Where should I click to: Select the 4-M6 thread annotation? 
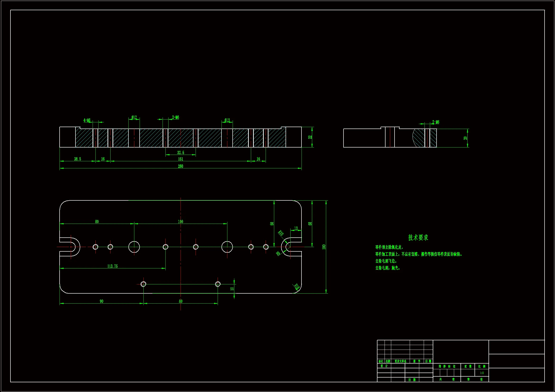[x=87, y=120]
